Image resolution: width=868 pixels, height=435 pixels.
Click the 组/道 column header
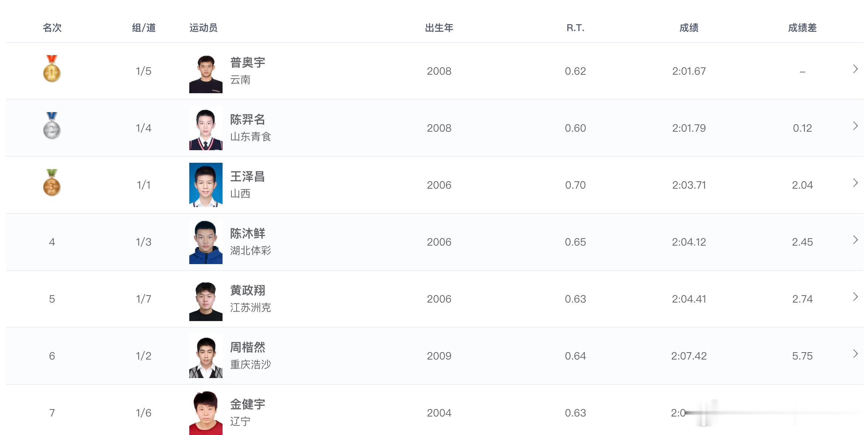(x=144, y=28)
